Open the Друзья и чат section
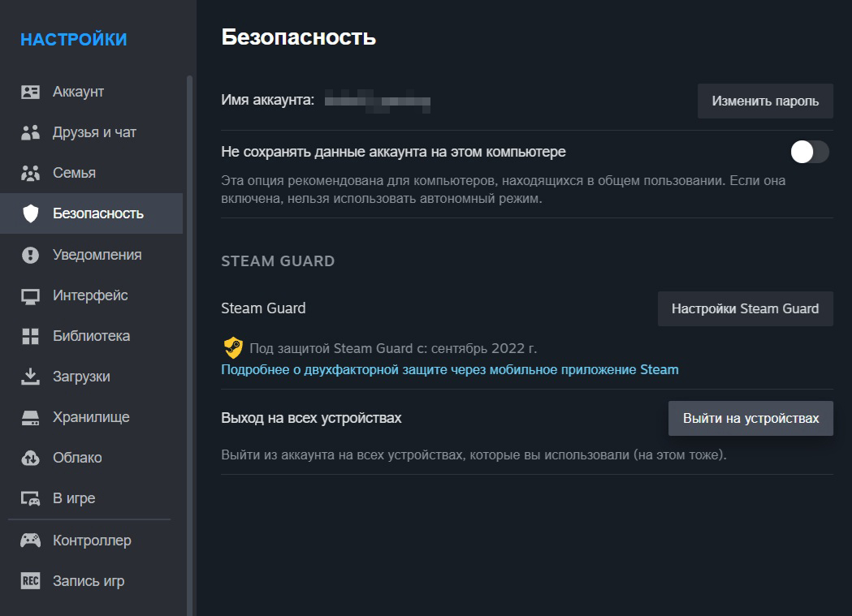This screenshot has height=616, width=852. (91, 132)
